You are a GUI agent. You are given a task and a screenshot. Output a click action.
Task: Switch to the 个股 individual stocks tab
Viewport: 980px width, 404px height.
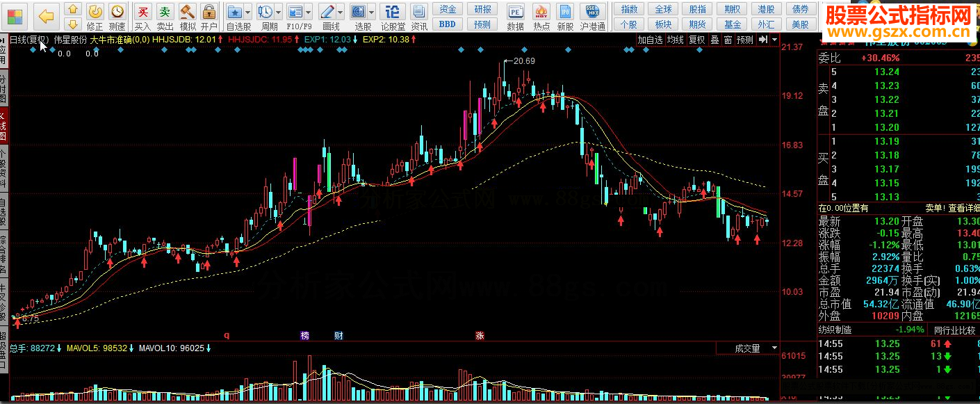click(629, 24)
